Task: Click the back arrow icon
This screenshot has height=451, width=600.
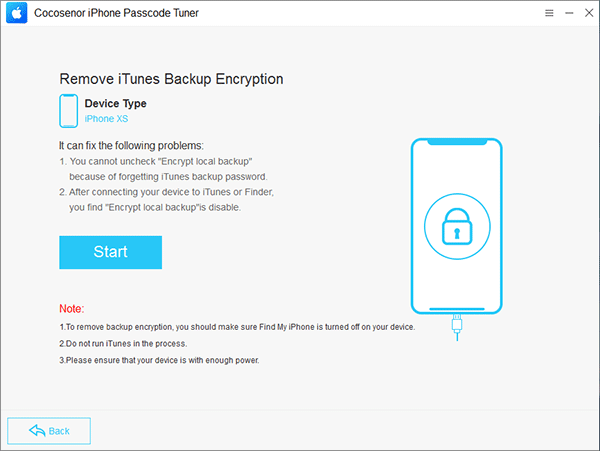Action: pyautogui.click(x=37, y=430)
